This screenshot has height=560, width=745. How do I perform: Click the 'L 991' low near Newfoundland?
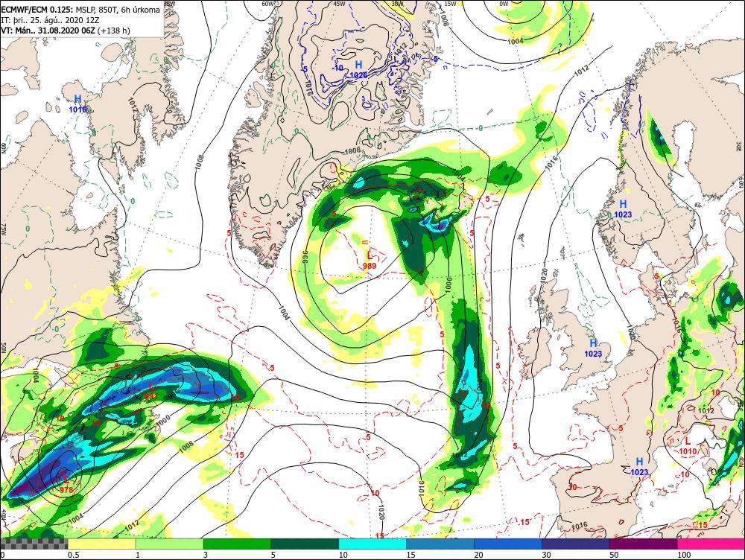click(151, 391)
